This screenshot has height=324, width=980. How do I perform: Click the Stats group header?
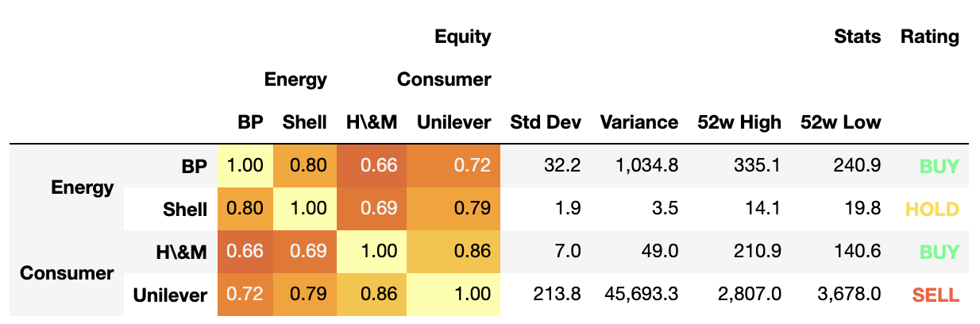pos(857,37)
